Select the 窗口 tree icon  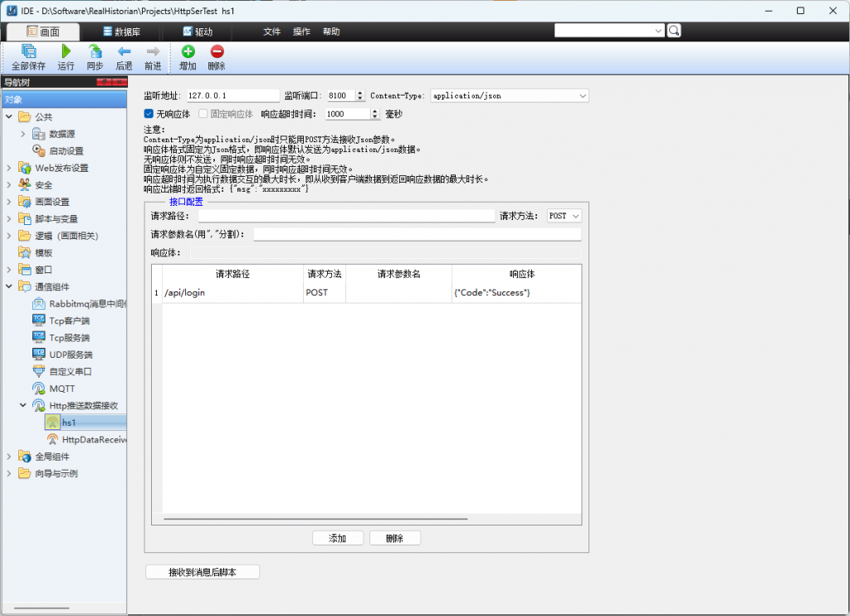[x=24, y=270]
